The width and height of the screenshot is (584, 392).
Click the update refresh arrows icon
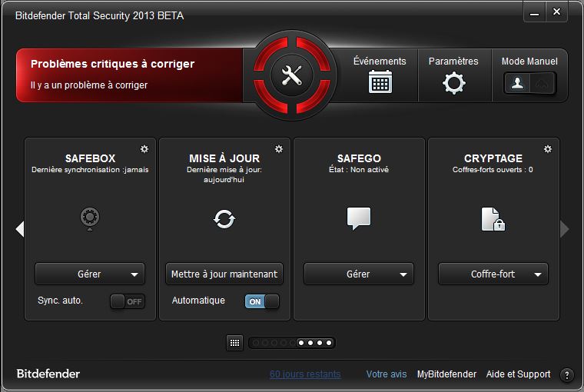pyautogui.click(x=224, y=219)
